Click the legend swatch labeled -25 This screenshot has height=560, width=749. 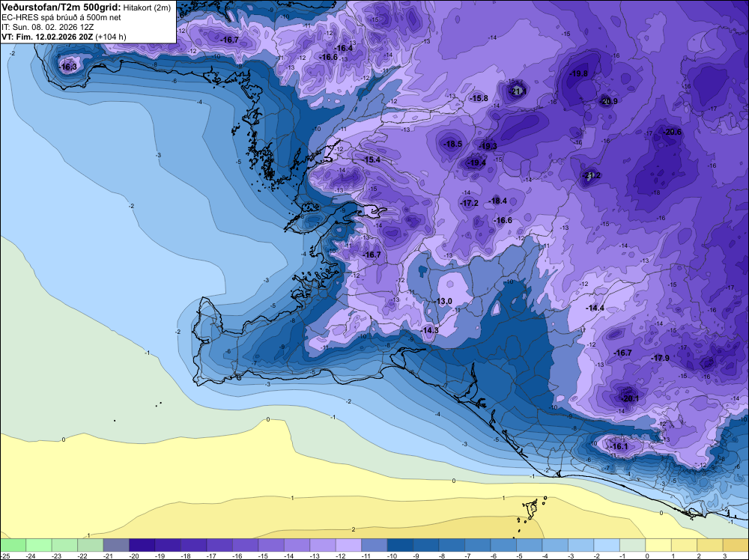13,545
